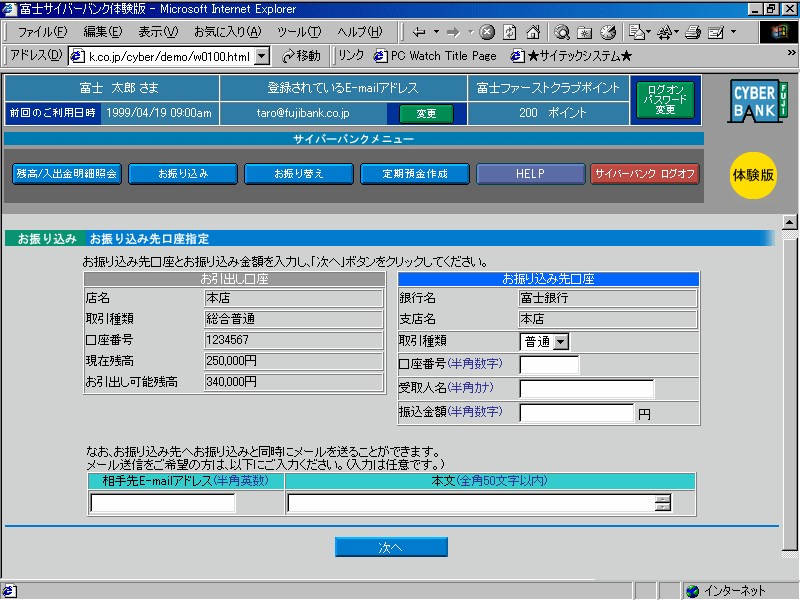Click the Font size toolbar icon

(664, 32)
